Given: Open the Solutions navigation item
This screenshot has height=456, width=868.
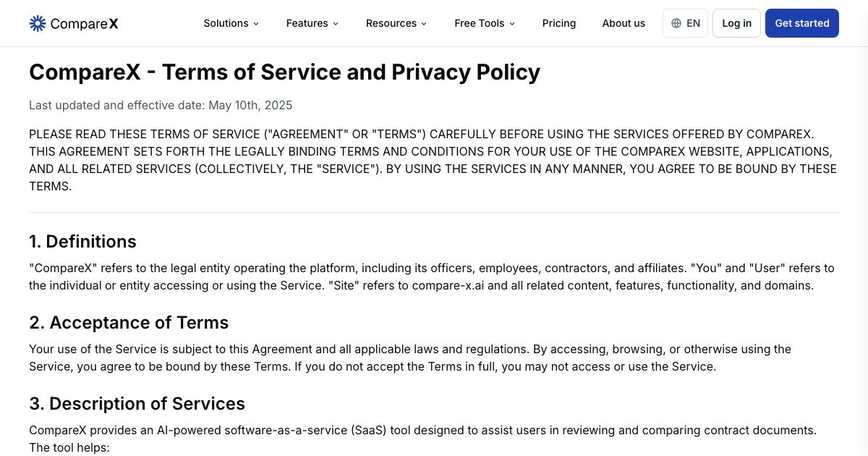Looking at the screenshot, I should [x=231, y=23].
